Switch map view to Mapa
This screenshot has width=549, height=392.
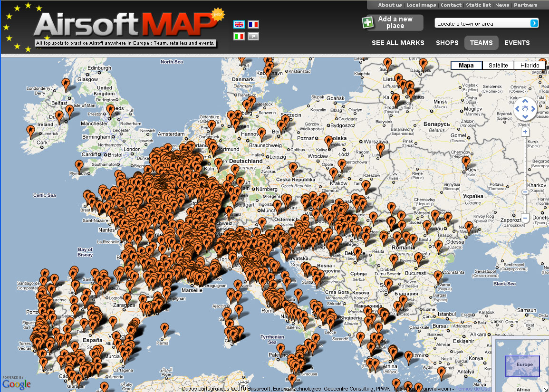(466, 66)
